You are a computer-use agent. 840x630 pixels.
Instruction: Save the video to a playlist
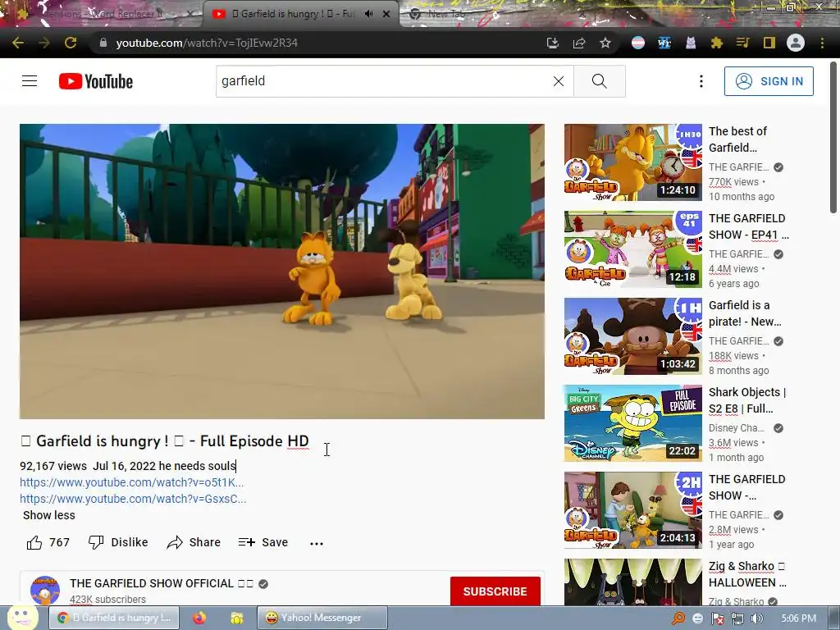263,543
